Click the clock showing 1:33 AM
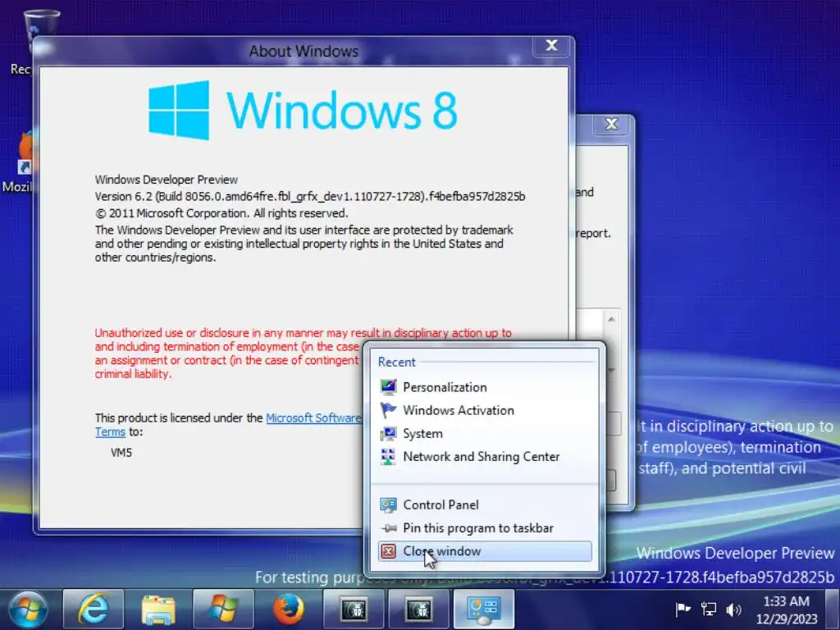The width and height of the screenshot is (840, 630). click(787, 610)
